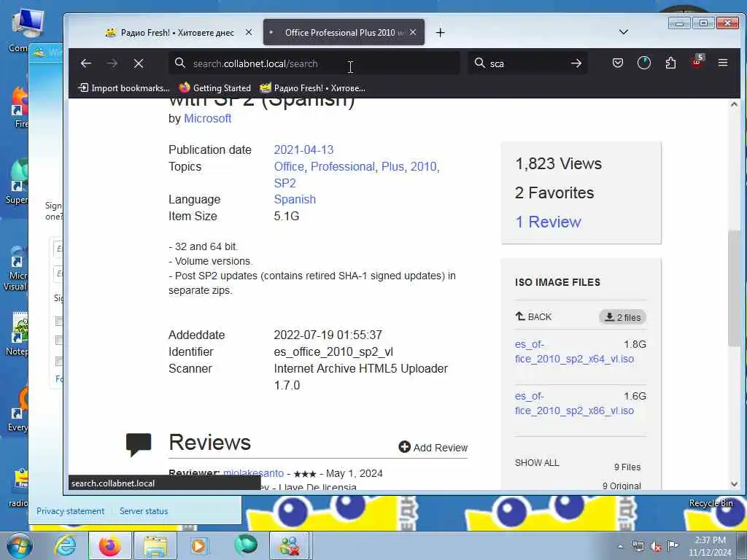
Task: Click the Reviews speech bubble icon
Action: click(x=139, y=445)
